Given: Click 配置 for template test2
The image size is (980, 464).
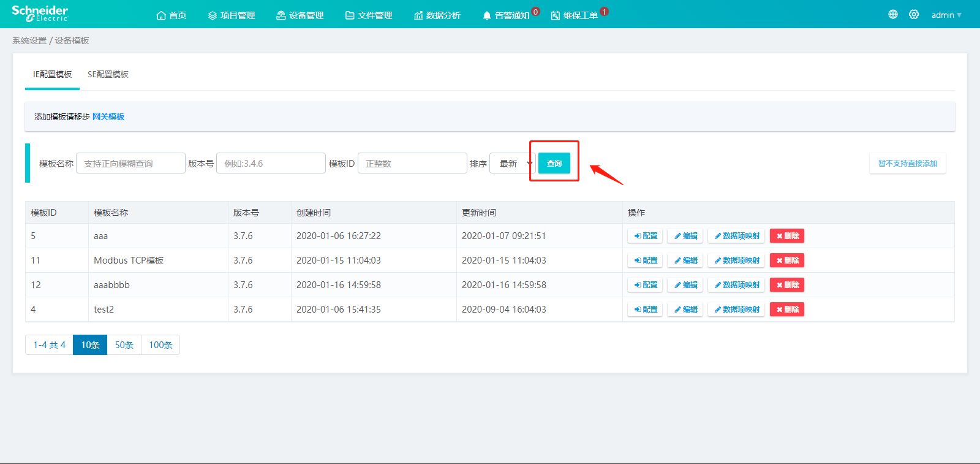Looking at the screenshot, I should point(646,310).
